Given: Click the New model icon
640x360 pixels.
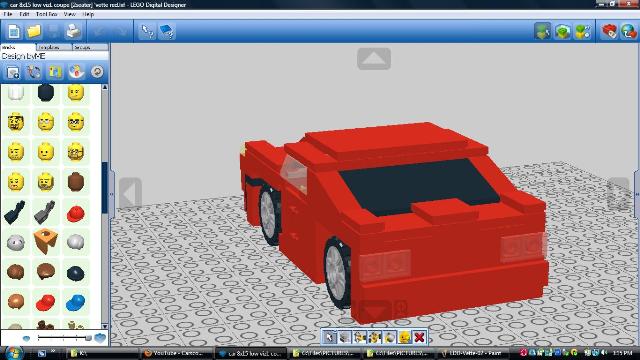Looking at the screenshot, I should (14, 31).
